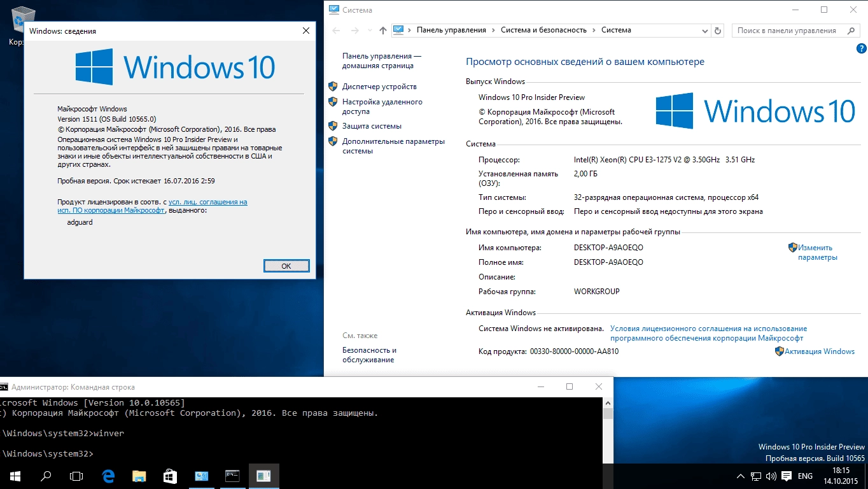Go to Control Panel home page
The height and width of the screenshot is (489, 868).
click(382, 61)
